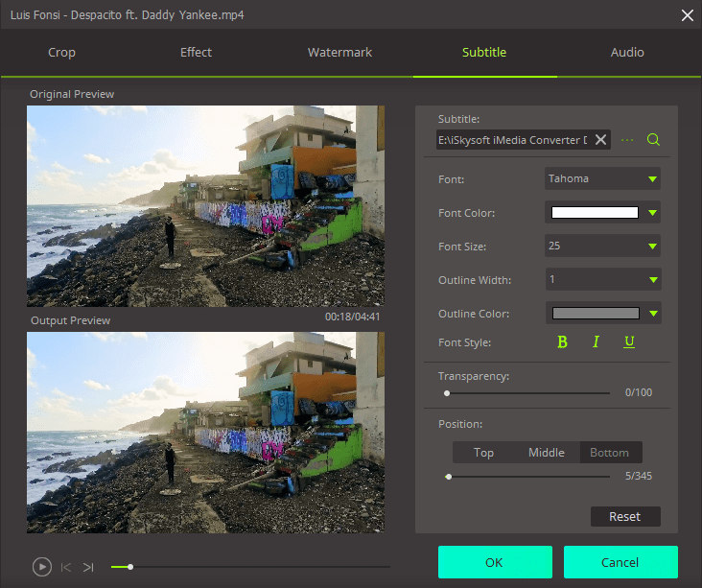Click the browse subtitle ellipsis icon

[628, 140]
